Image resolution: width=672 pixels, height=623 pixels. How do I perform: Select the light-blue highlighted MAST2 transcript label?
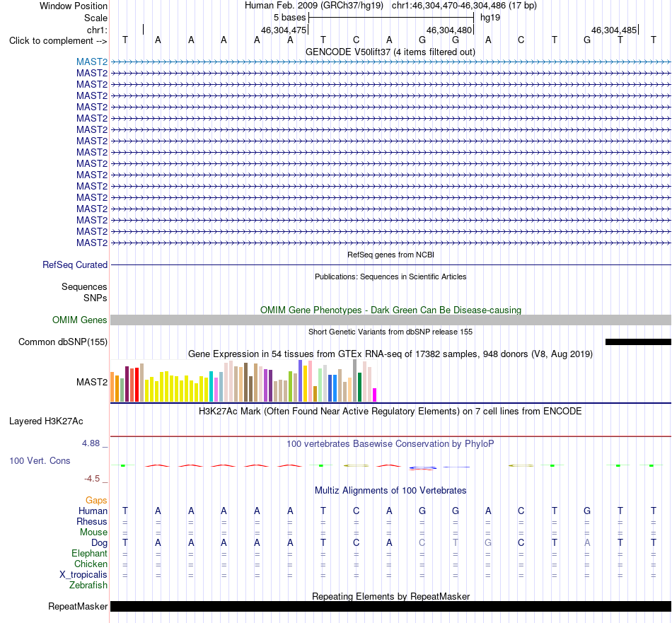pos(92,62)
